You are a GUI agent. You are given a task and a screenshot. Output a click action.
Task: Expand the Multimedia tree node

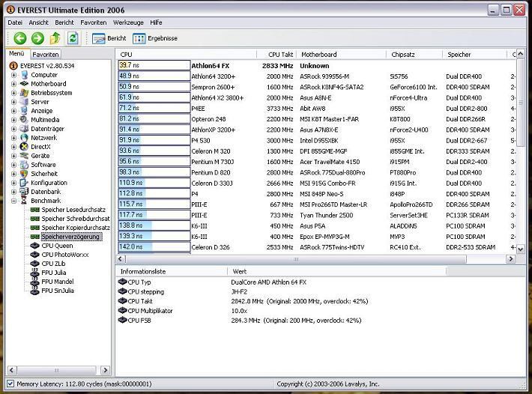(14, 120)
